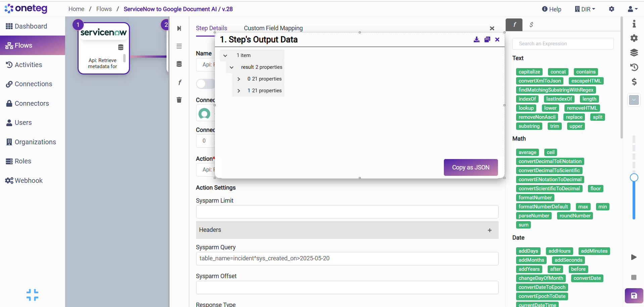Open the layers icon in right toolbar
644x307 pixels.
[634, 53]
